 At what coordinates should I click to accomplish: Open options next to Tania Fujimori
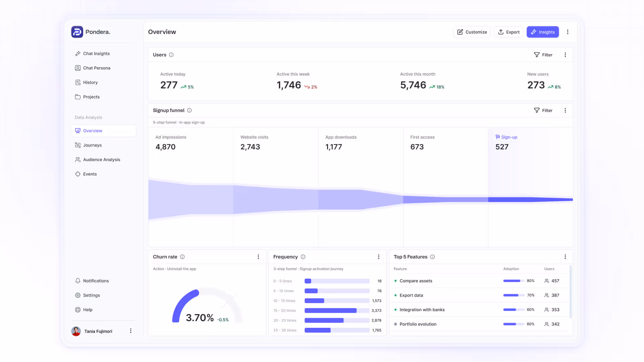coord(131,331)
